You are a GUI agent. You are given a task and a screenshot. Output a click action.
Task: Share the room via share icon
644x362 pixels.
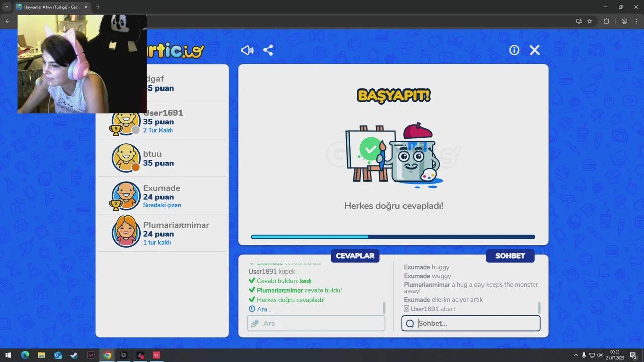point(268,50)
